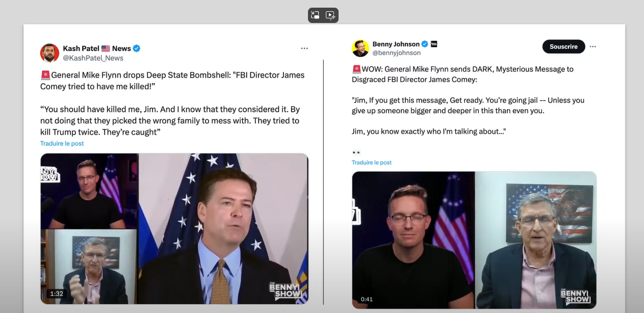
Task: Open more options on Benny Johnson post
Action: (593, 46)
